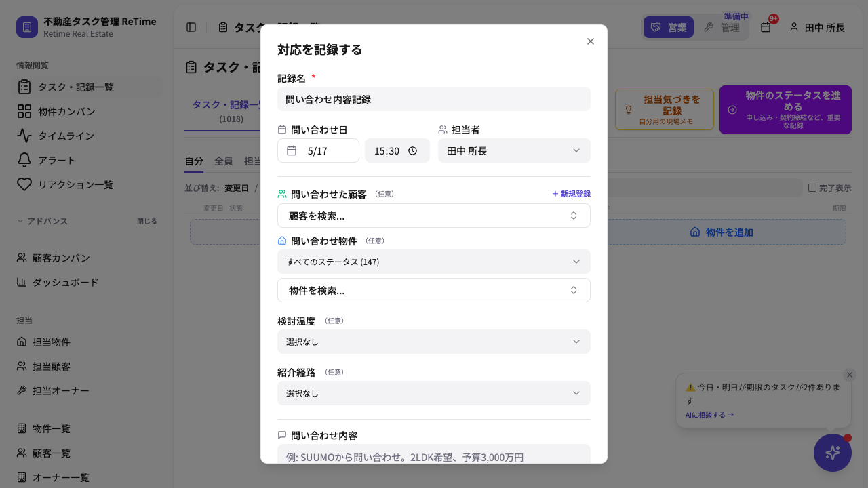This screenshot has width=868, height=488.
Task: Open the 問い合わせ日 date picker 5/17
Action: click(318, 150)
